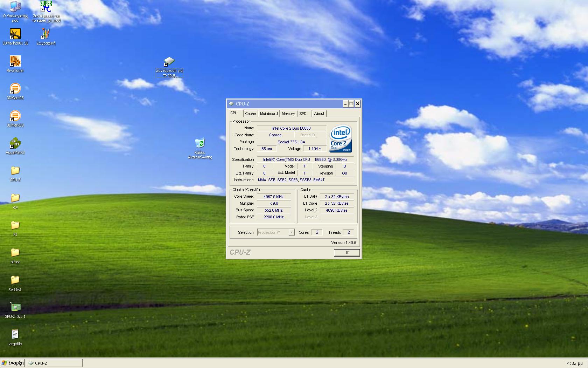Switch to the SPD tab
588x368 pixels.
303,114
